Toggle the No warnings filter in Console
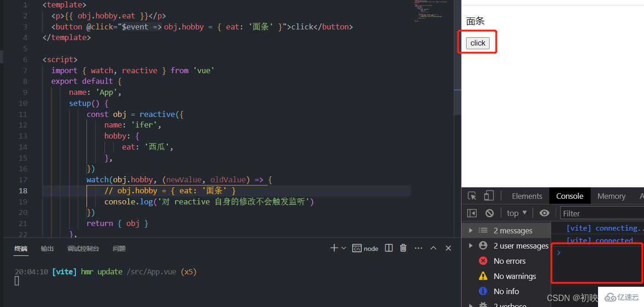The height and width of the screenshot is (307, 644). 514,276
